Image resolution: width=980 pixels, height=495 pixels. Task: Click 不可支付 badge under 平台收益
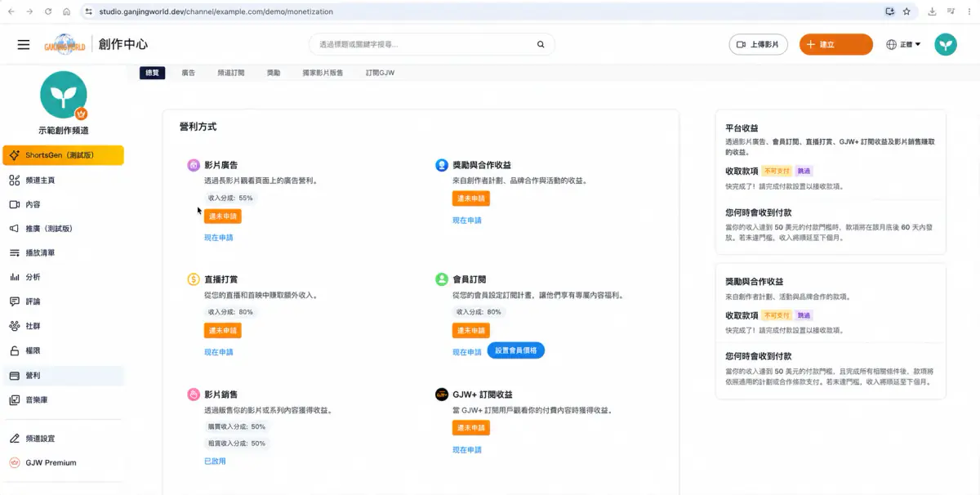point(777,172)
